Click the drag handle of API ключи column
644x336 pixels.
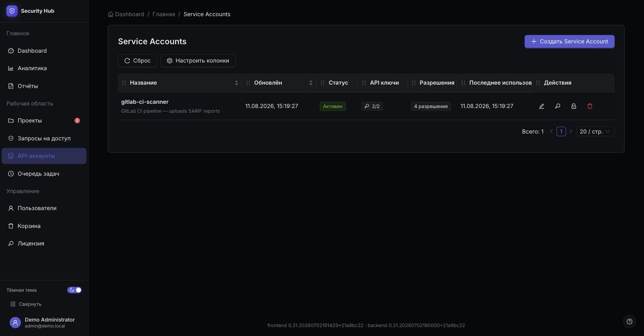point(364,83)
